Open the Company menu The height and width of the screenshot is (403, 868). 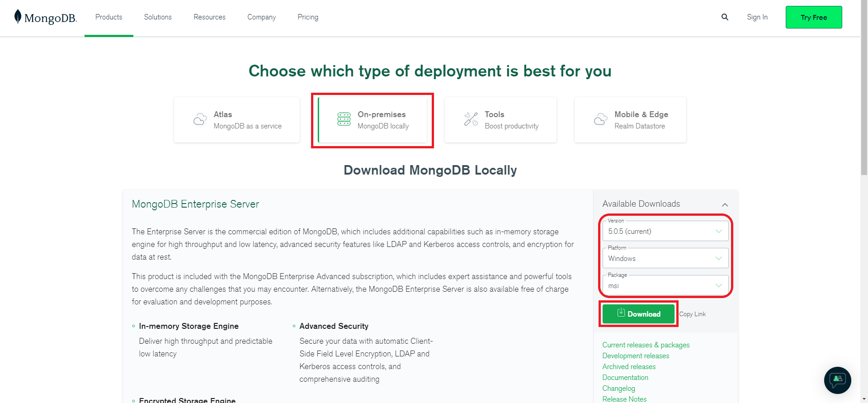point(261,17)
